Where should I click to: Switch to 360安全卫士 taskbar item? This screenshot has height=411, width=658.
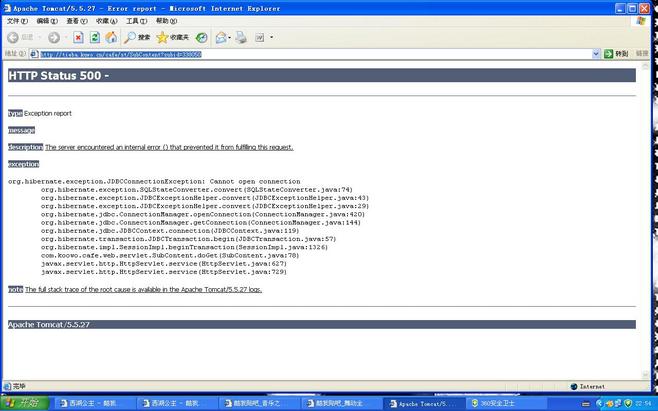[x=495, y=403]
